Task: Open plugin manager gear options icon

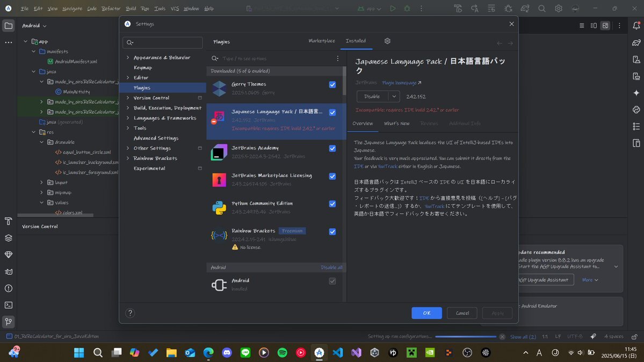Action: pyautogui.click(x=387, y=41)
